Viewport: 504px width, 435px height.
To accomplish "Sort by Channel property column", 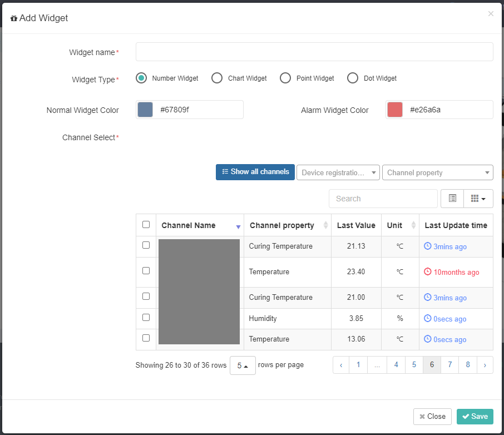I will [x=288, y=225].
